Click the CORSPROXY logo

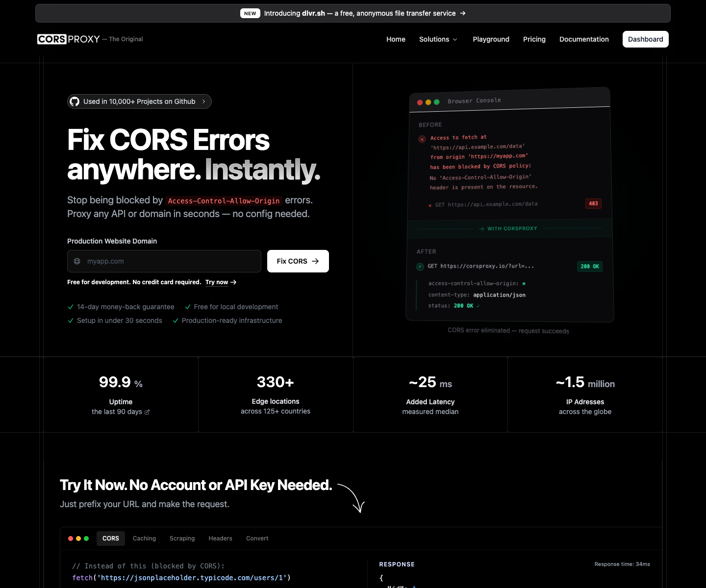coord(69,39)
